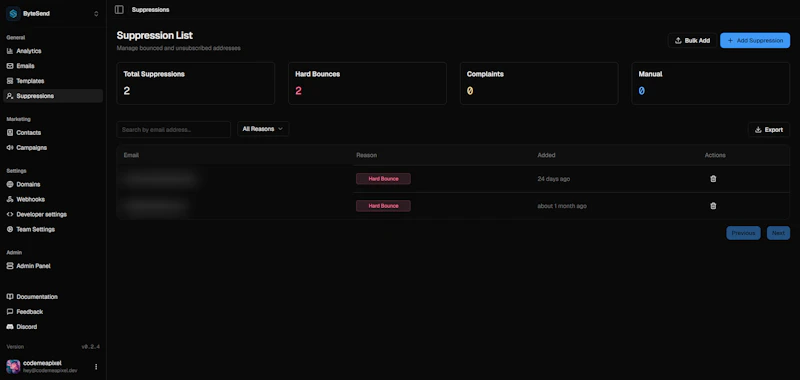
Task: Open Domains settings
Action: (53, 184)
